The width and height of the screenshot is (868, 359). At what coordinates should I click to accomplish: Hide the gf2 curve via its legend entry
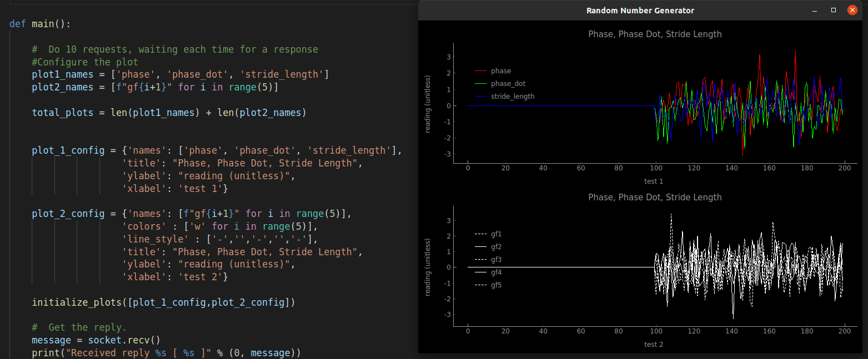tap(496, 247)
